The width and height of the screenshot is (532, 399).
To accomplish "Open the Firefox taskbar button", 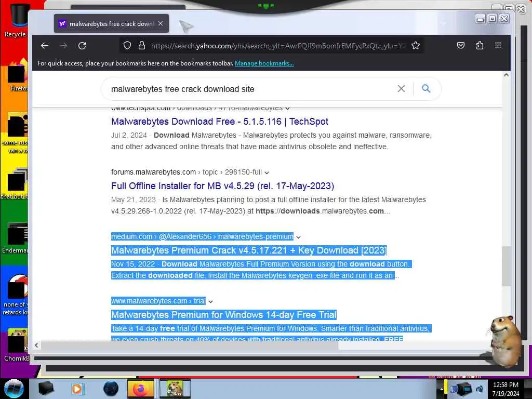I will point(140,389).
